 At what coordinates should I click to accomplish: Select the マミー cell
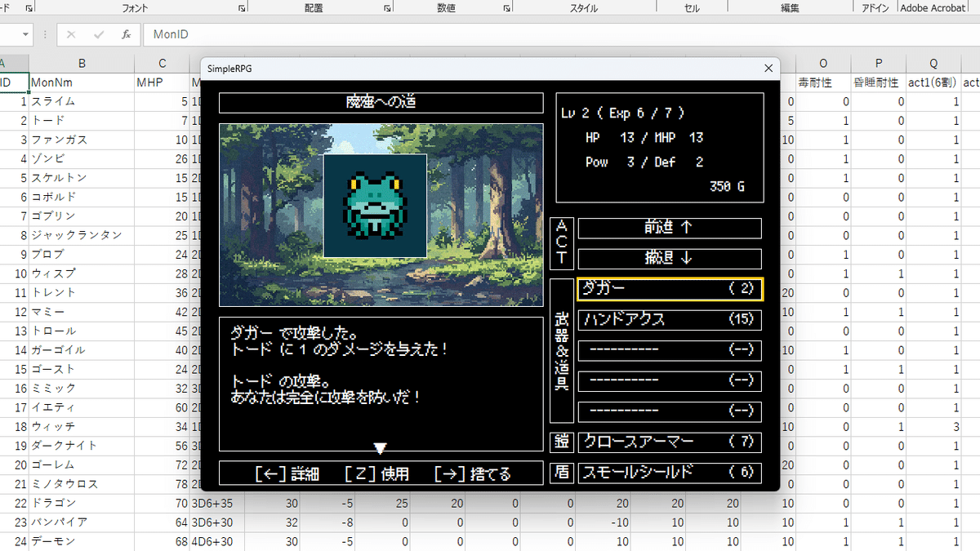(x=82, y=312)
